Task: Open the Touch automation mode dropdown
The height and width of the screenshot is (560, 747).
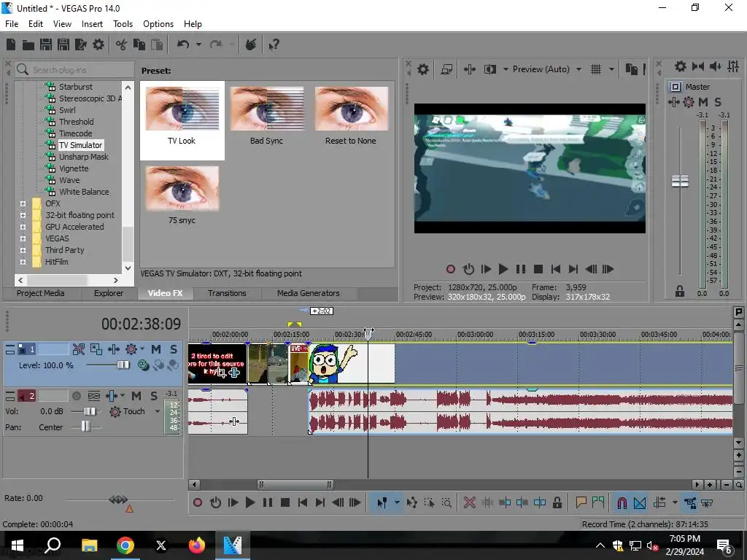Action: point(158,411)
